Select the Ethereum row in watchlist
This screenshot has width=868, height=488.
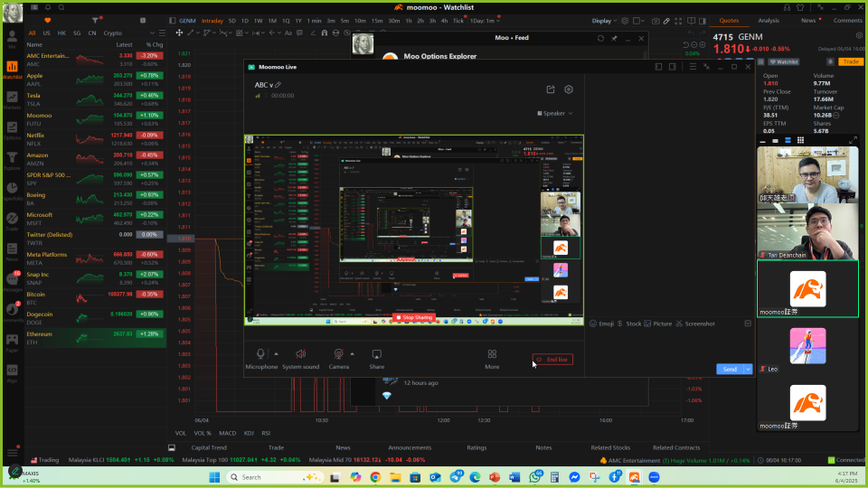pos(95,338)
